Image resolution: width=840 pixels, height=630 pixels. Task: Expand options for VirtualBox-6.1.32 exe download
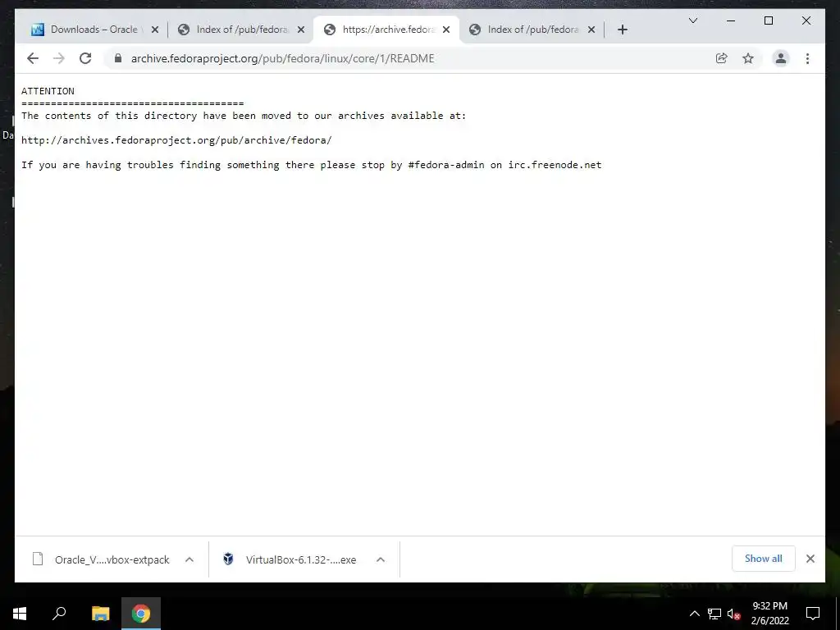381,559
